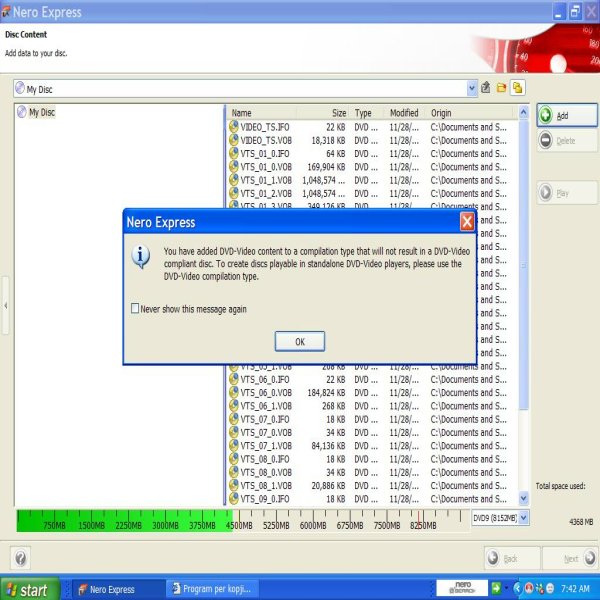The width and height of the screenshot is (600, 600).
Task: Click the help question mark button
Action: coord(21,558)
